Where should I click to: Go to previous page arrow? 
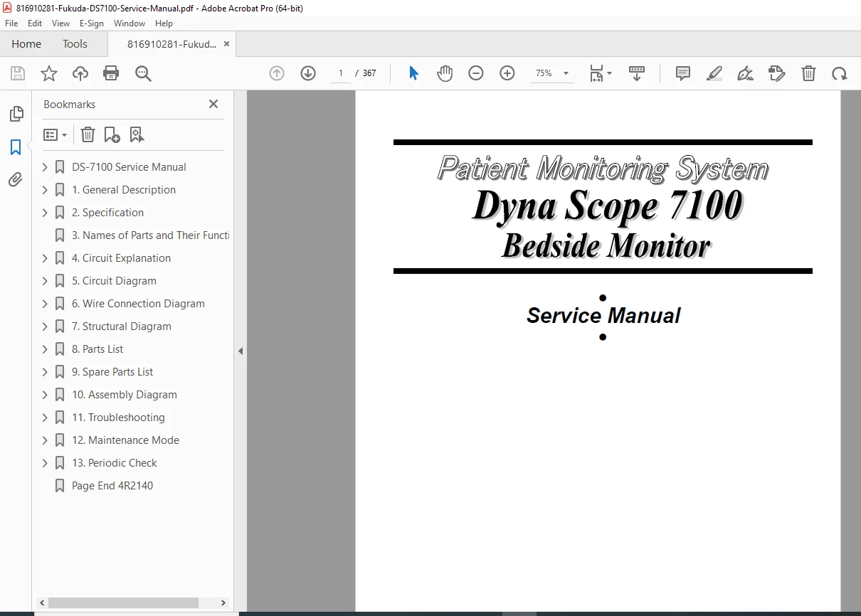tap(277, 73)
